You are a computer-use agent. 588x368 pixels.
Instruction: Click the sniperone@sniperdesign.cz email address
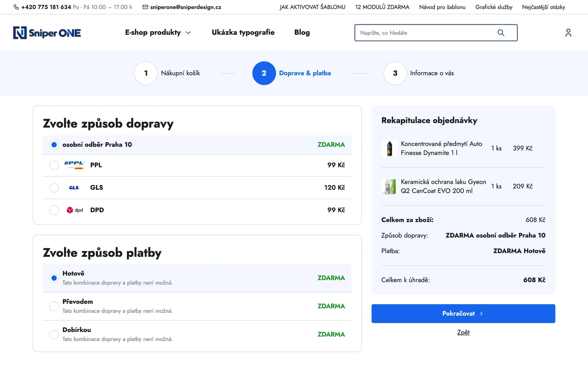pos(186,7)
